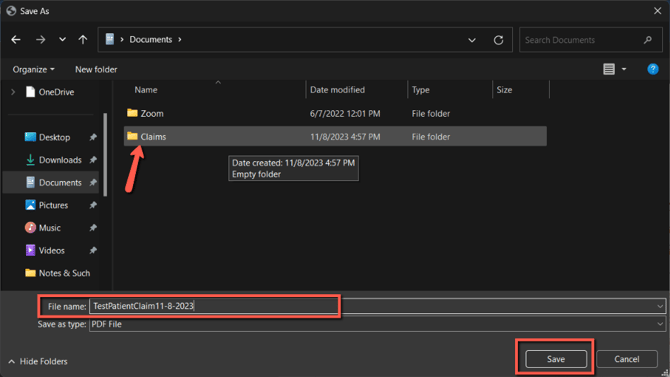The height and width of the screenshot is (377, 670).
Task: Click the pin icon beside Videos
Action: click(93, 250)
